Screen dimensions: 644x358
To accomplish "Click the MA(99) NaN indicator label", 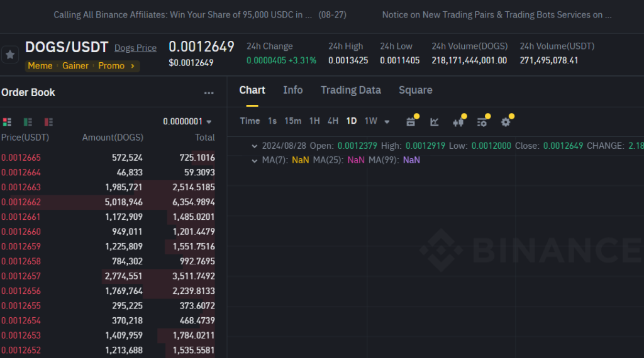I will 394,160.
